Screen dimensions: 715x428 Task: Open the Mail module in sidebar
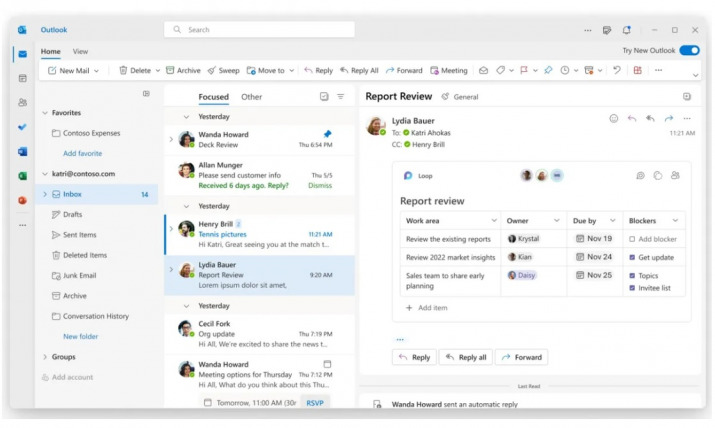point(22,54)
